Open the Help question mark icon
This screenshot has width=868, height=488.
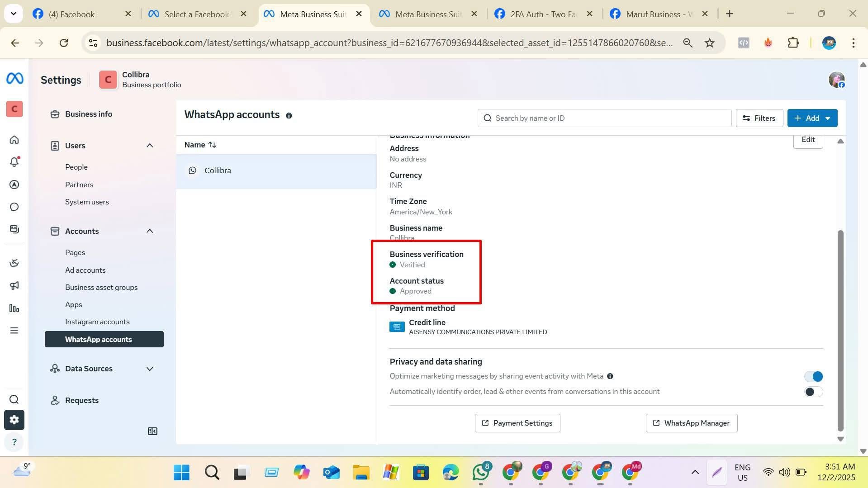coord(14,442)
